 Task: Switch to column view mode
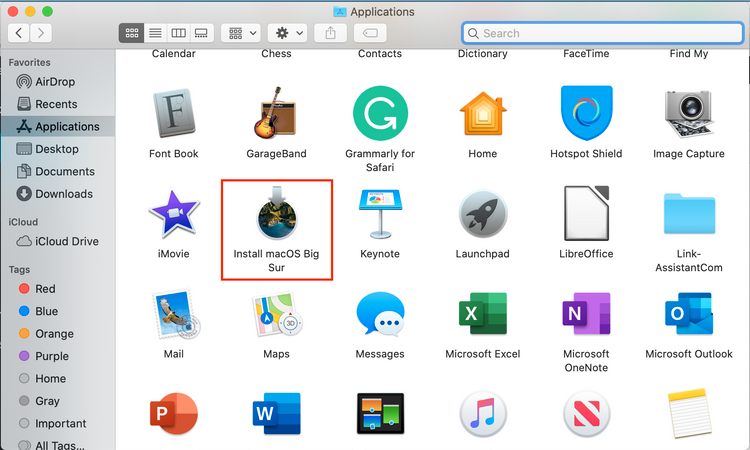click(x=178, y=33)
